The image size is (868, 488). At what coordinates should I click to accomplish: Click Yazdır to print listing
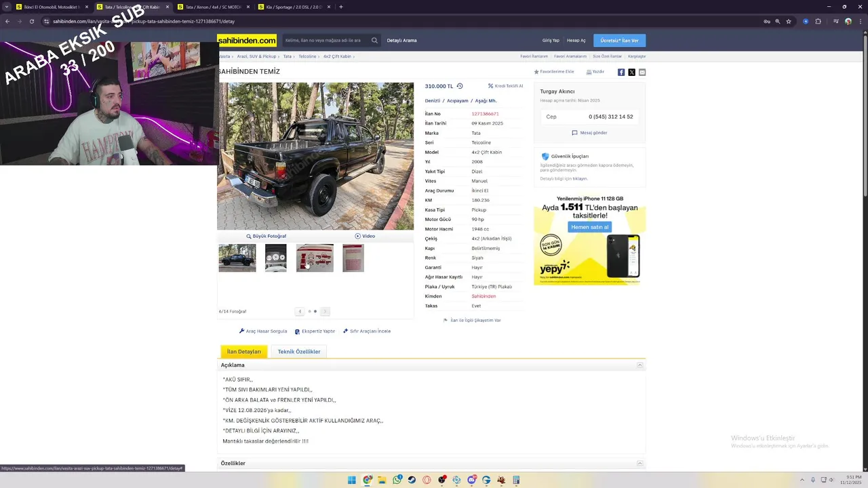point(595,72)
